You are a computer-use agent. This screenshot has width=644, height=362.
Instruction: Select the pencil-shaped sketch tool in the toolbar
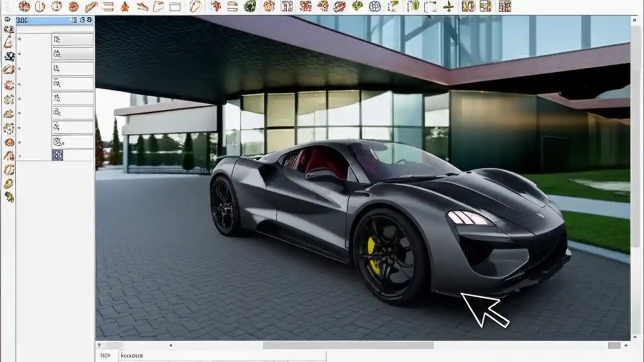pos(92,7)
